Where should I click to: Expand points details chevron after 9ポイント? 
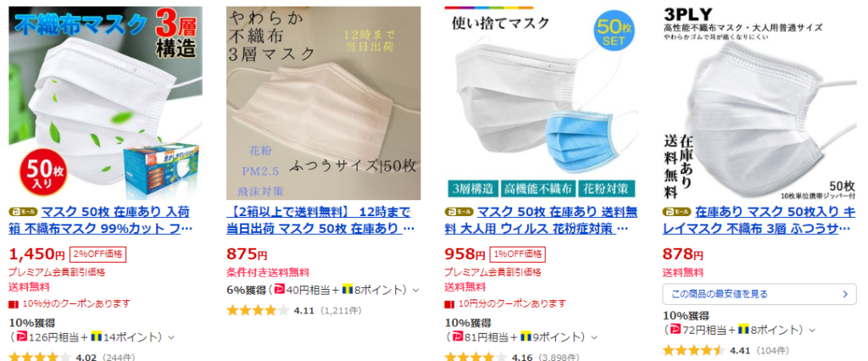(594, 337)
